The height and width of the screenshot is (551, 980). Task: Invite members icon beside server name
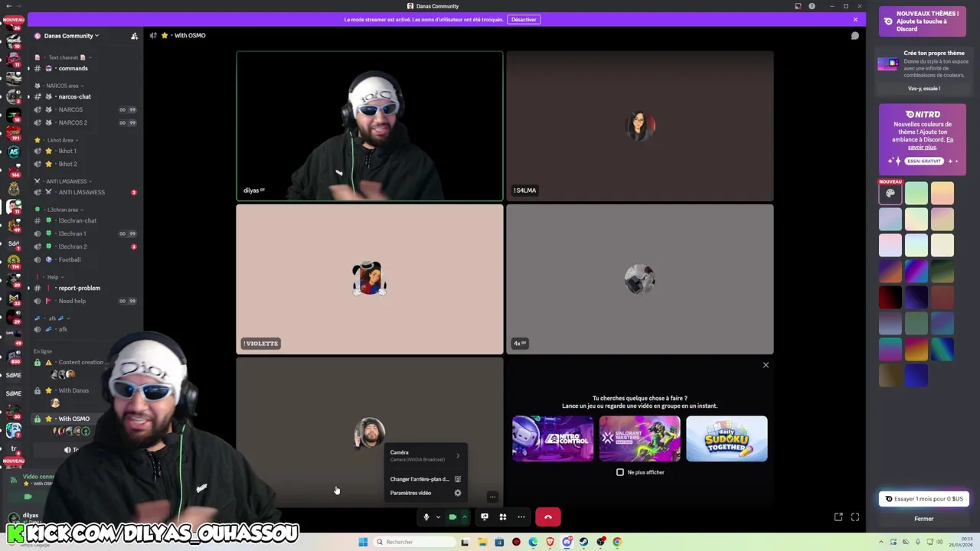134,36
